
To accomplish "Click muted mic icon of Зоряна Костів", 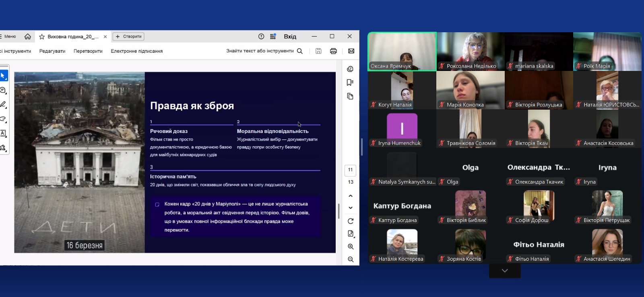I will [442, 259].
